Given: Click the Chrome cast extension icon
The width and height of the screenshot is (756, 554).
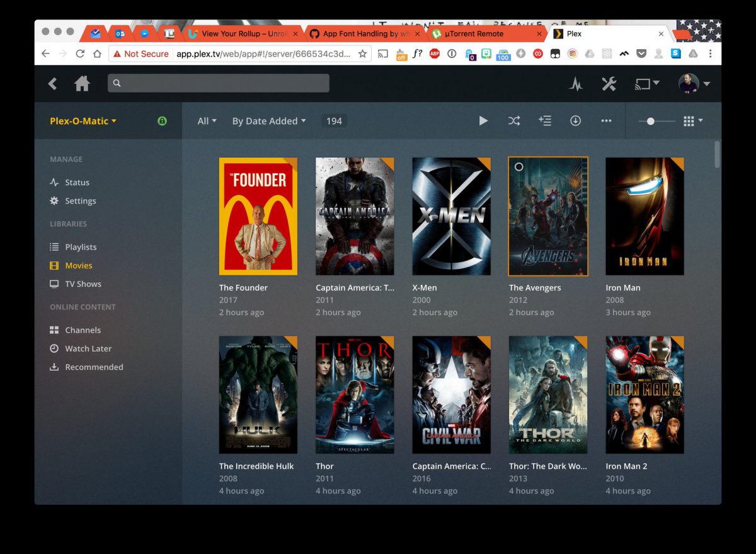Looking at the screenshot, I should pos(383,54).
